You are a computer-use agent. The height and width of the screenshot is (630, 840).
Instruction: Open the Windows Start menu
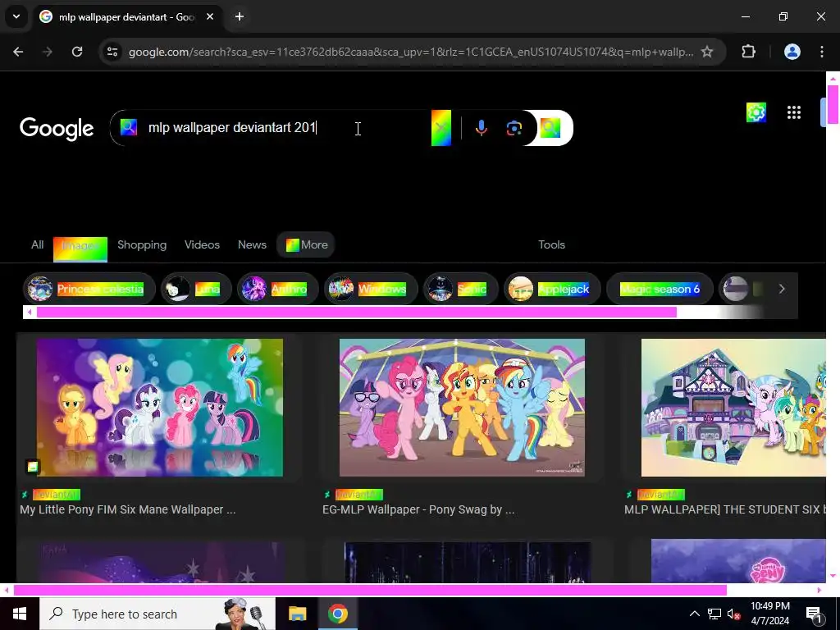[x=20, y=614]
